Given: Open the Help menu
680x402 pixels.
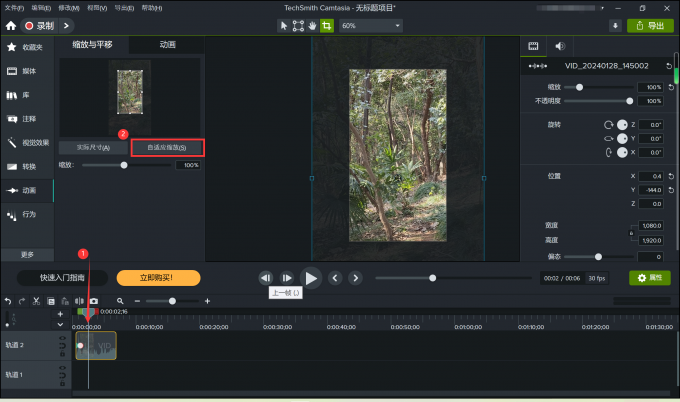Looking at the screenshot, I should (152, 8).
